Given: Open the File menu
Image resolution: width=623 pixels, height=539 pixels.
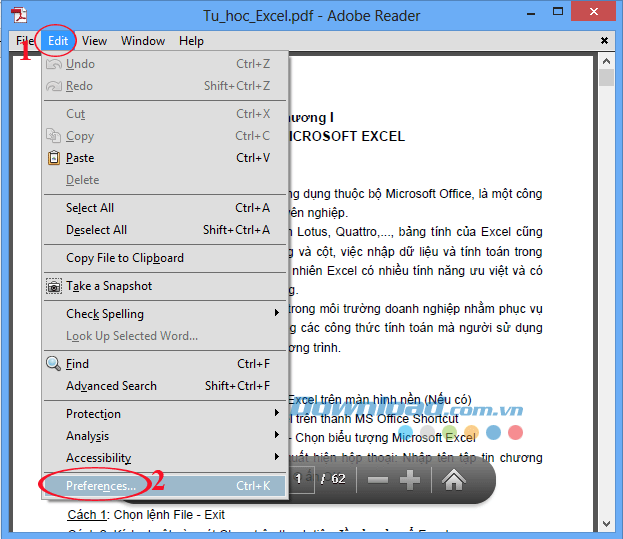Looking at the screenshot, I should point(25,41).
